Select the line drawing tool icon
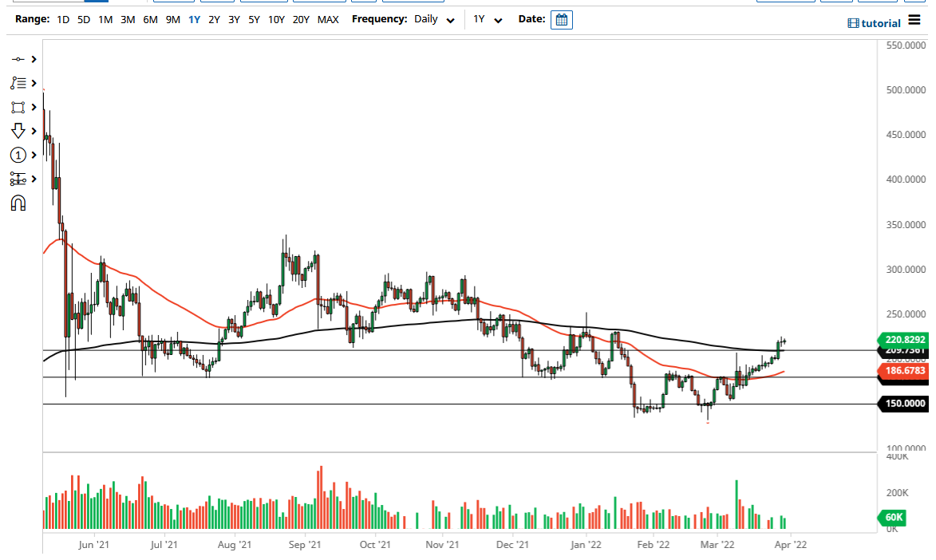The width and height of the screenshot is (936, 560). 18,59
